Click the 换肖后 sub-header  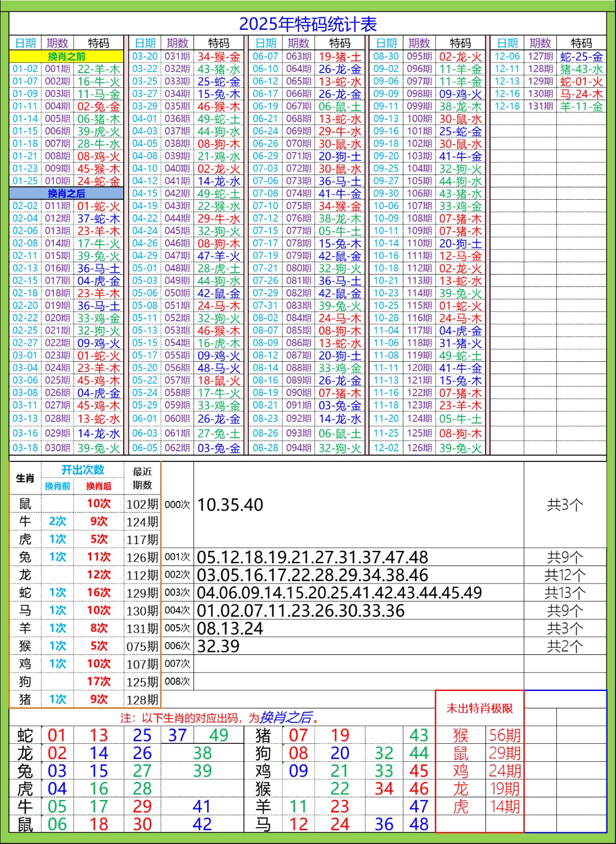pyautogui.click(x=98, y=486)
